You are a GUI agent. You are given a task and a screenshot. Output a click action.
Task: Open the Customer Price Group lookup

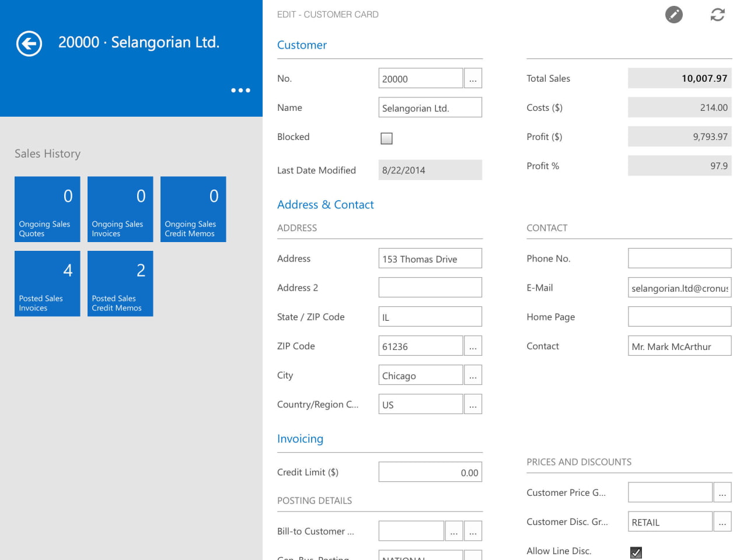coord(722,492)
